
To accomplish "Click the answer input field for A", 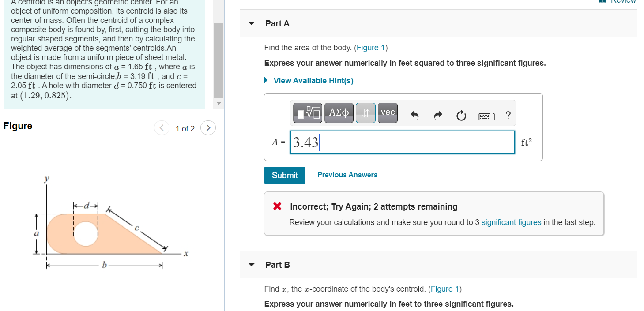I will 402,142.
